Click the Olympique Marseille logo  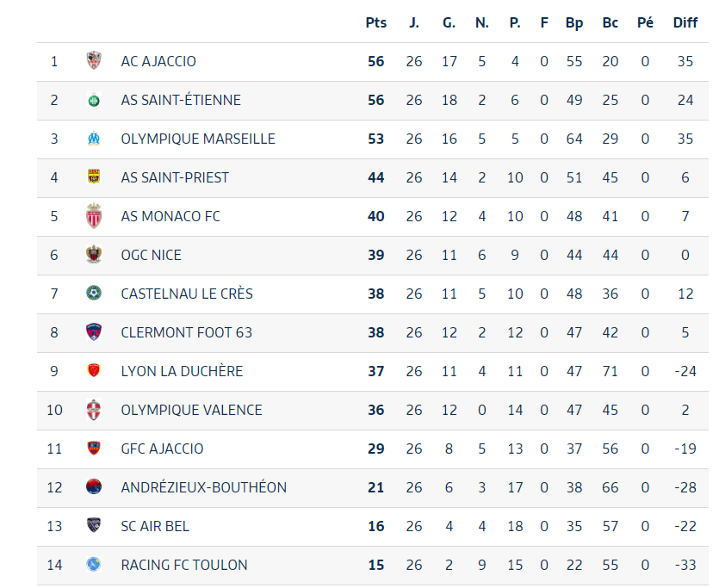(94, 139)
